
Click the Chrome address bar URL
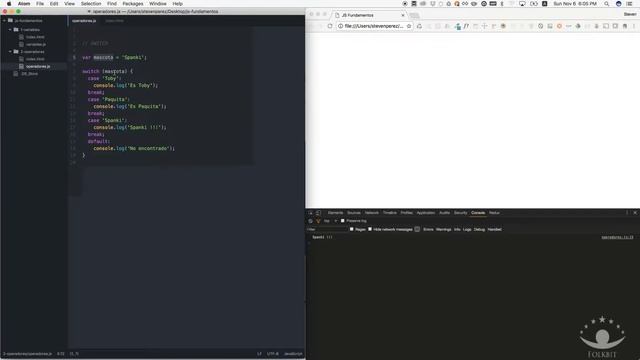[373, 26]
